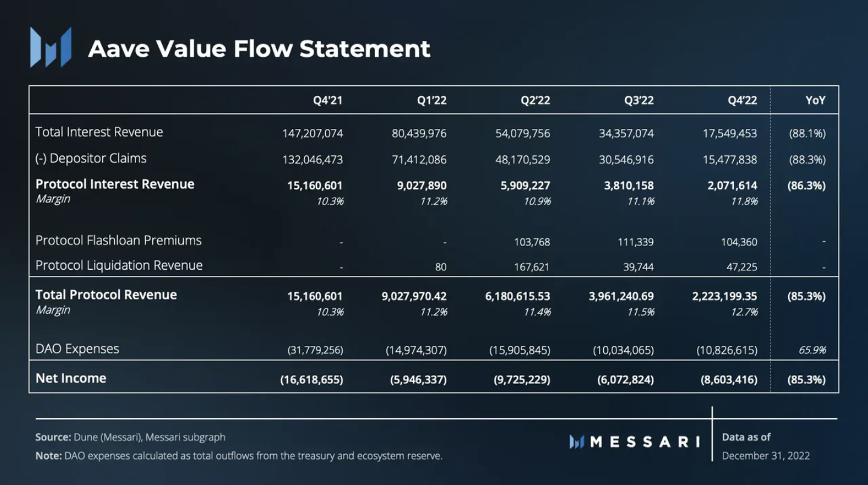Select the December 31, 2022 date text
868x485 pixels.
coord(766,455)
